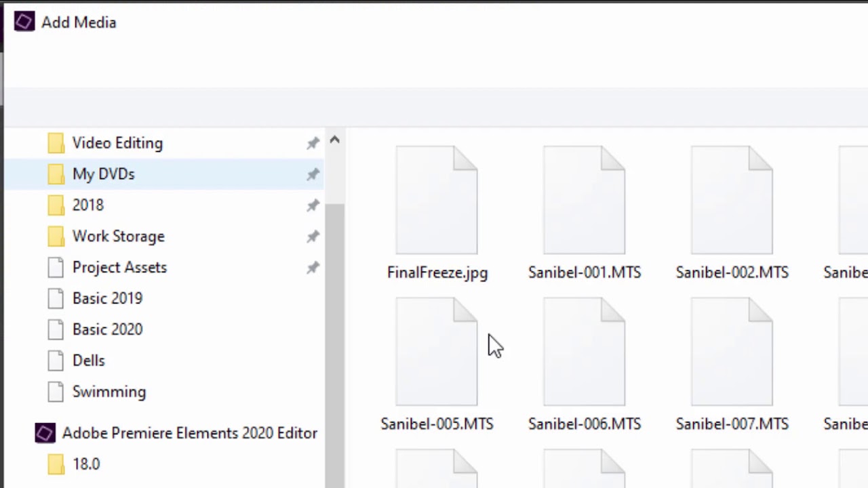Open the 18.0 folder icon
Screen dimensions: 868x488
click(x=56, y=464)
